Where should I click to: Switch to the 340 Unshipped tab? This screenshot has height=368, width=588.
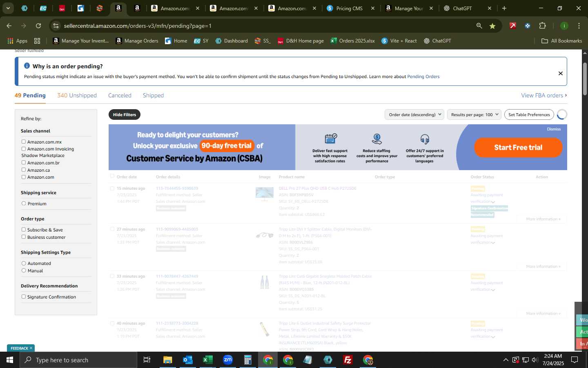[x=77, y=95]
